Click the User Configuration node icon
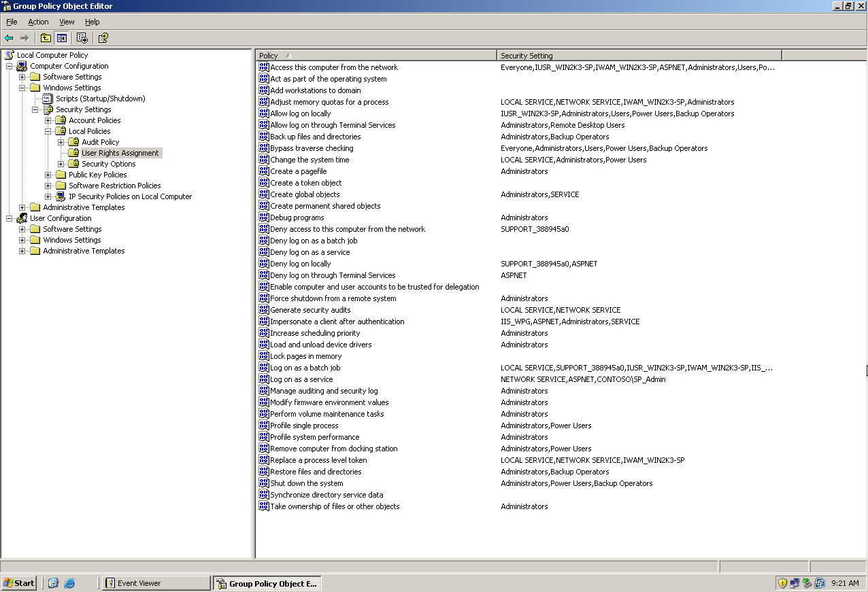This screenshot has height=592, width=868. 22,218
